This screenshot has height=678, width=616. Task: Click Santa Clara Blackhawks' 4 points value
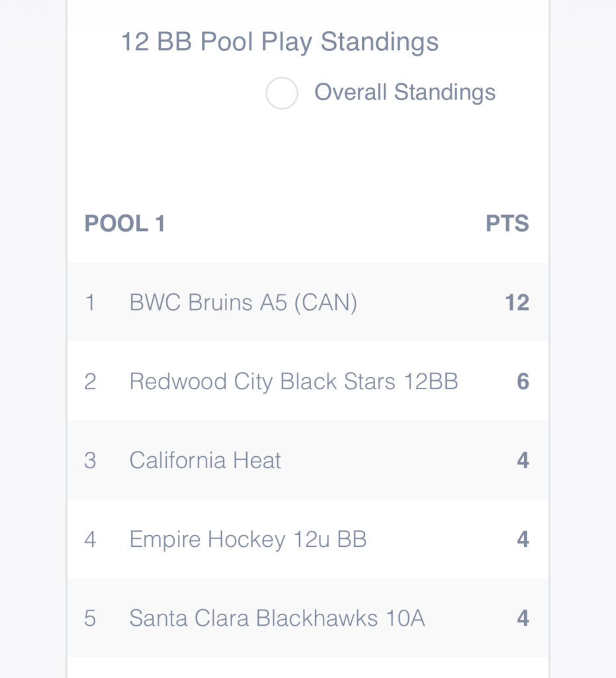[x=523, y=618]
